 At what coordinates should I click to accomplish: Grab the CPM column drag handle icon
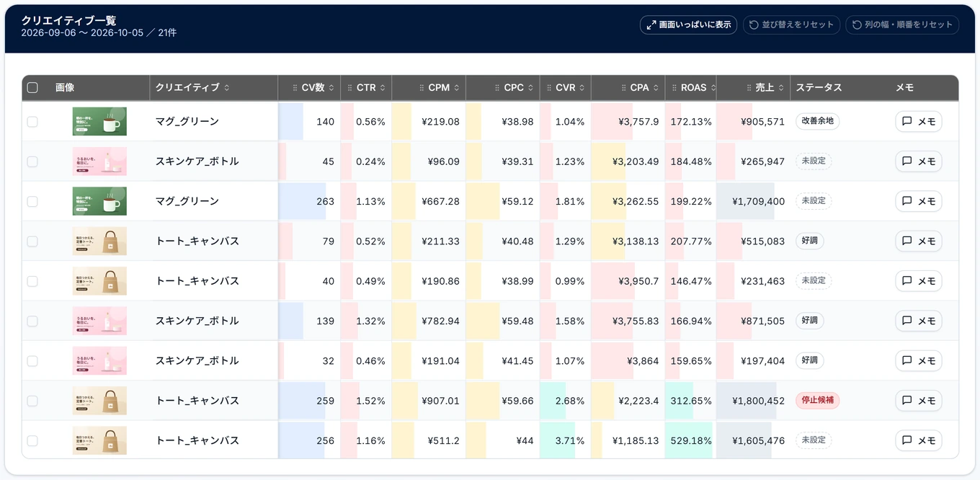tap(422, 88)
